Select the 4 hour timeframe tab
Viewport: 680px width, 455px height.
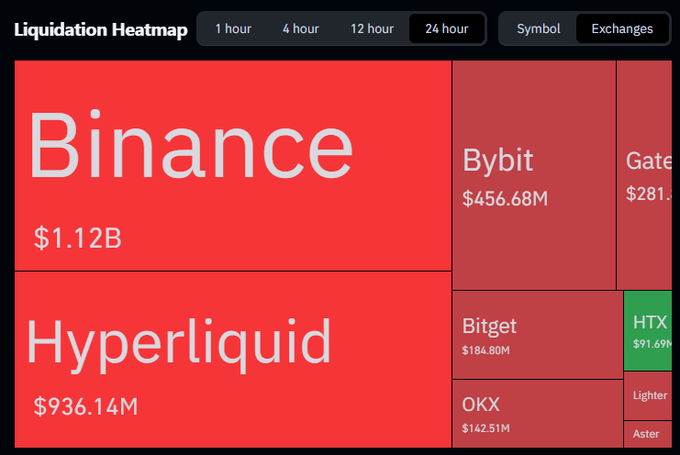[301, 29]
